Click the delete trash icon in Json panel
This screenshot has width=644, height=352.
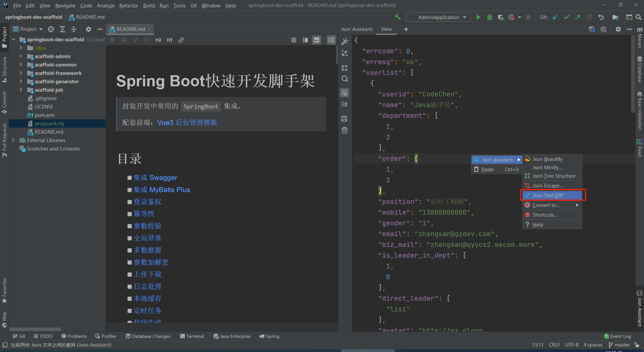(x=344, y=130)
